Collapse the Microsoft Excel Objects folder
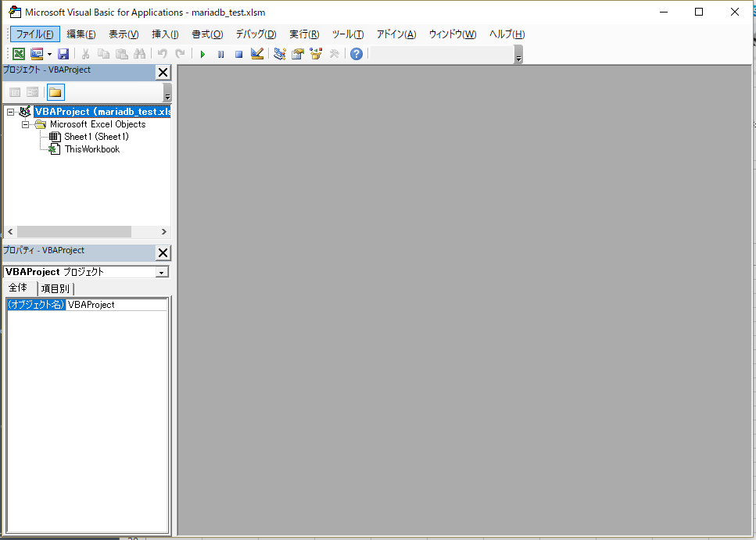The image size is (756, 540). (x=26, y=124)
